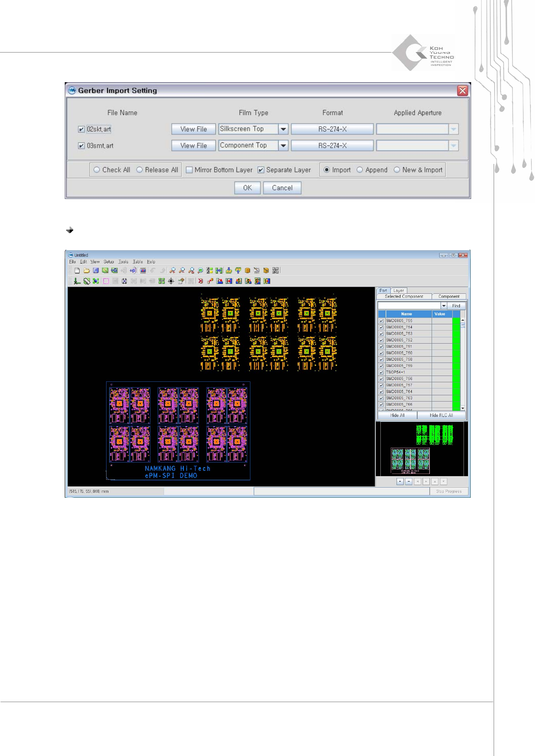This screenshot has width=535, height=756.
Task: Click the plus zoom button under preview
Action: point(400,481)
